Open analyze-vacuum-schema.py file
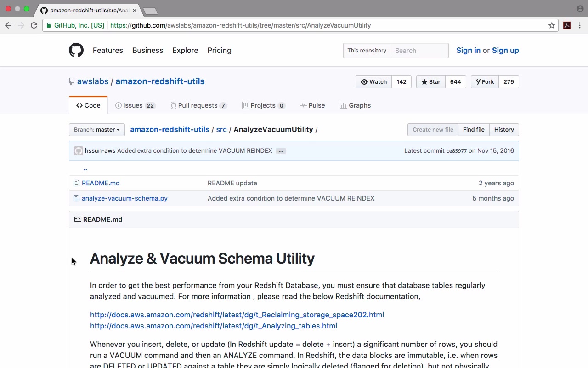Screen dimensions: 588x368 point(124,198)
